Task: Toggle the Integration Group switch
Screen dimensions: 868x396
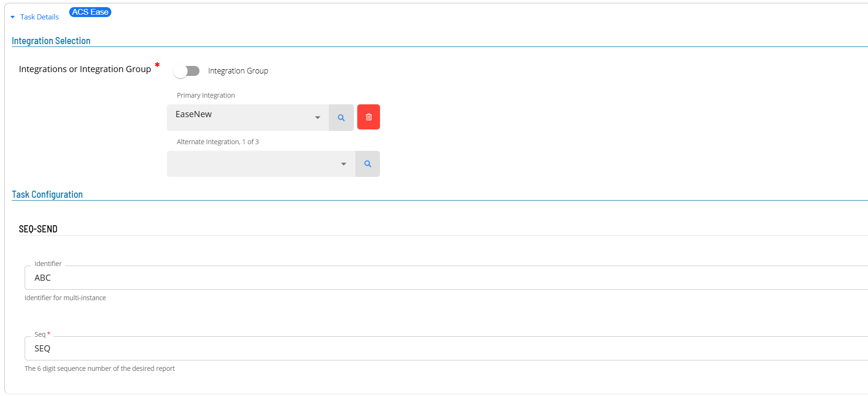Action: coord(186,71)
